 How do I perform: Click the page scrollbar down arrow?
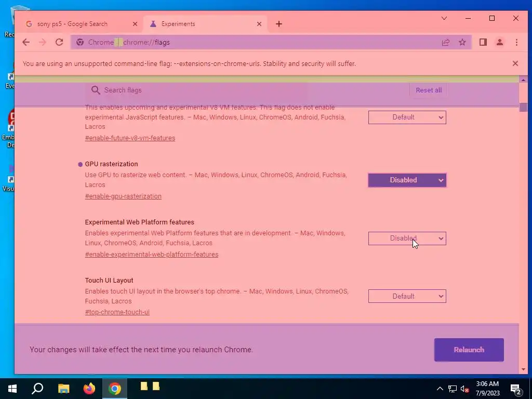coord(523,369)
